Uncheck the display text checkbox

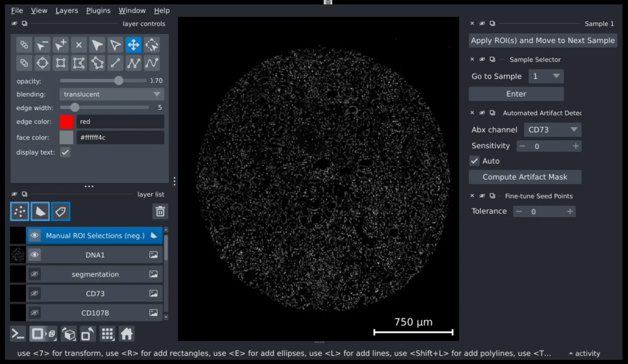pyautogui.click(x=65, y=152)
